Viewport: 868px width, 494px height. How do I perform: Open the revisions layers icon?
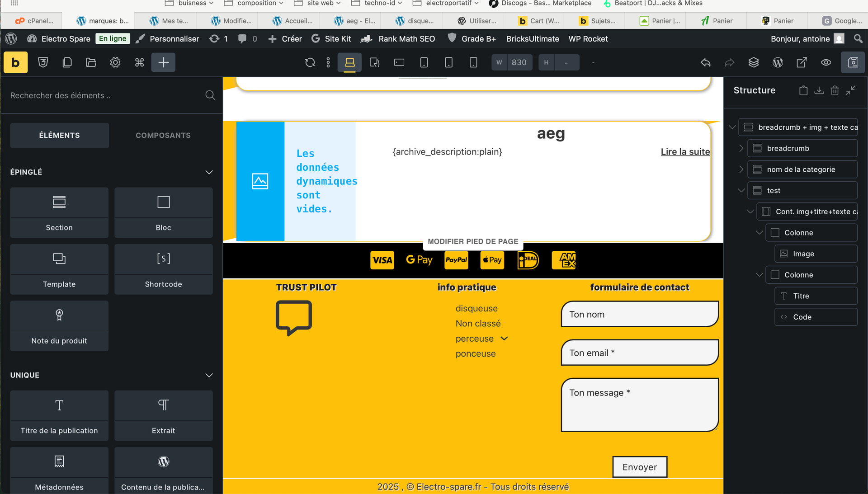click(753, 62)
